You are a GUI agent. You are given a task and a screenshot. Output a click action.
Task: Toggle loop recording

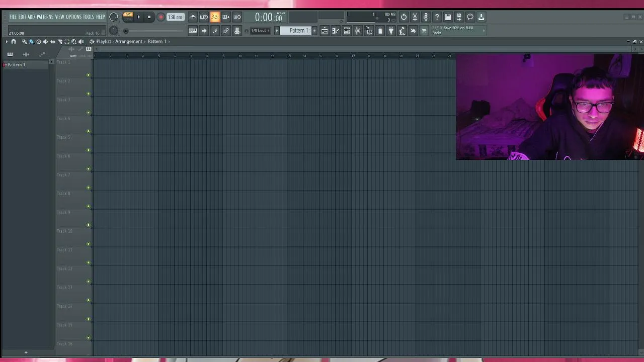[237, 17]
